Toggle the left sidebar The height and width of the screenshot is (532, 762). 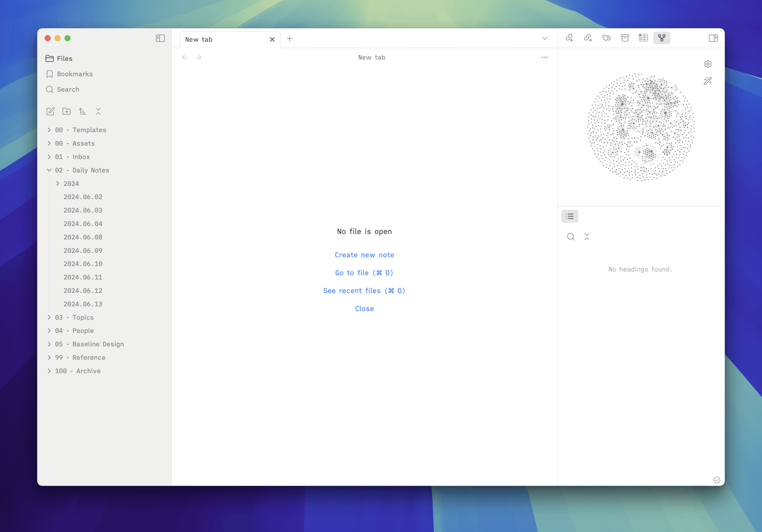tap(160, 38)
